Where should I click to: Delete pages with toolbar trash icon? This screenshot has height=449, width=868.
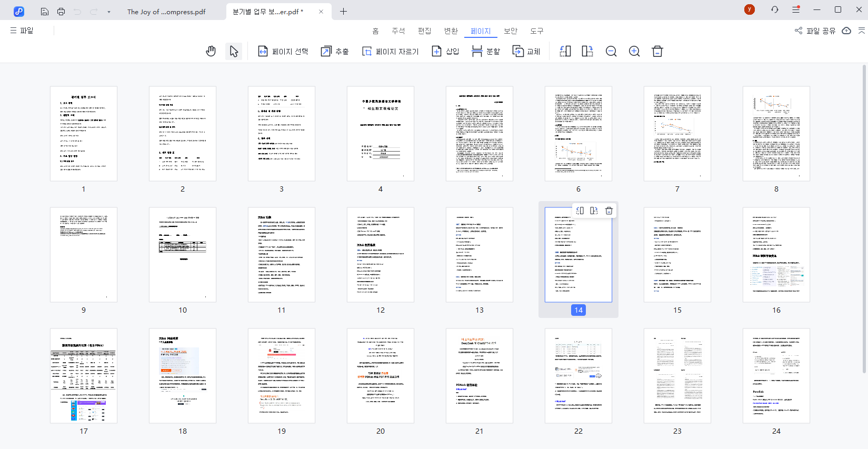(x=657, y=51)
